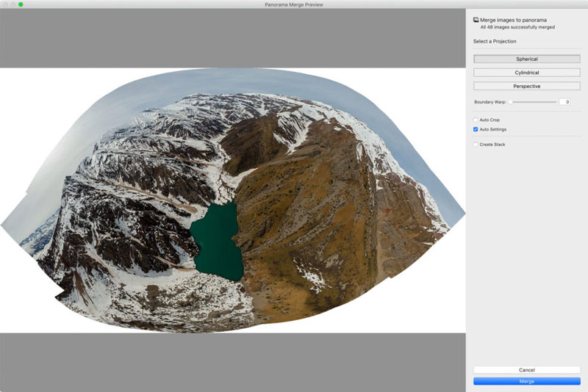
Task: Click the green full-screen window button
Action: pos(21,4)
